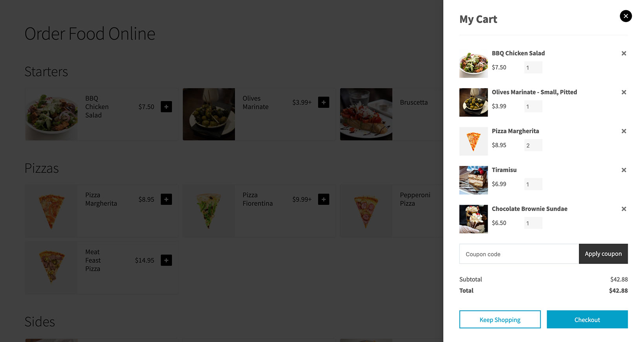Click the Tiramisu quantity box
644x342 pixels.
pyautogui.click(x=533, y=184)
